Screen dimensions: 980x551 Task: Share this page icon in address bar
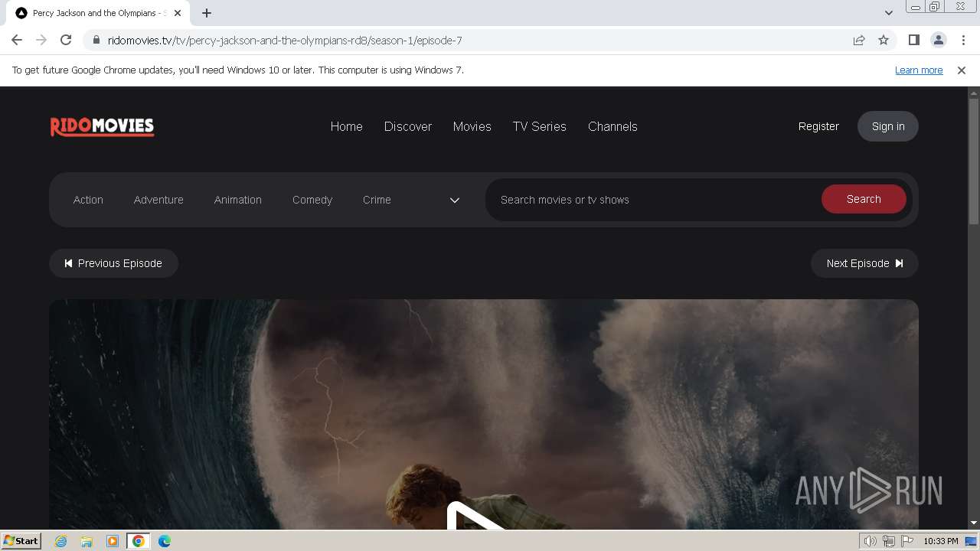(859, 40)
